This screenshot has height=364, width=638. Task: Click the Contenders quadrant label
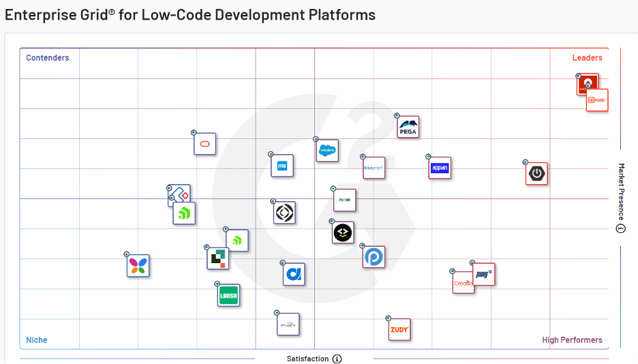click(48, 58)
